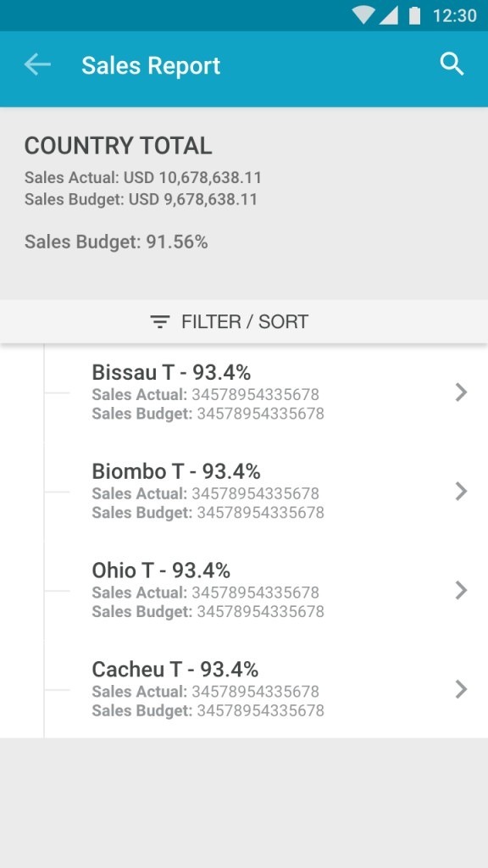Tap the COUNTRY TOTAL heading

(x=119, y=146)
